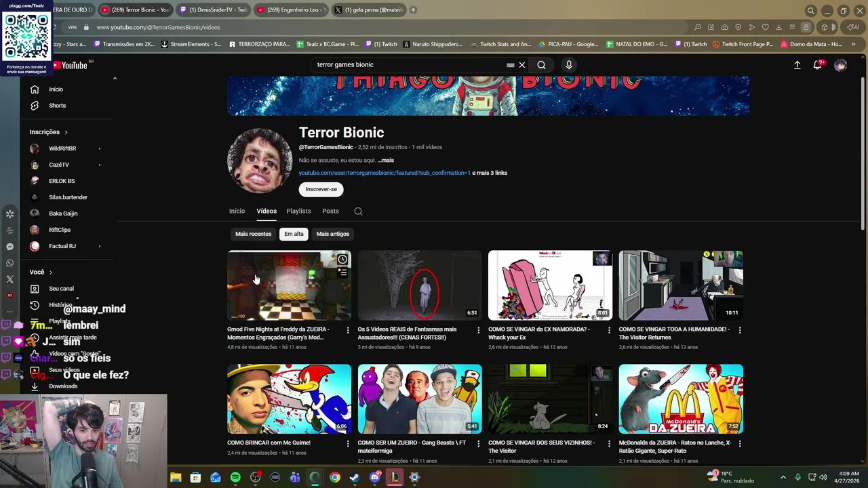Screen dimensions: 868x488
Task: Open Downloads in the sidebar
Action: pyautogui.click(x=63, y=386)
